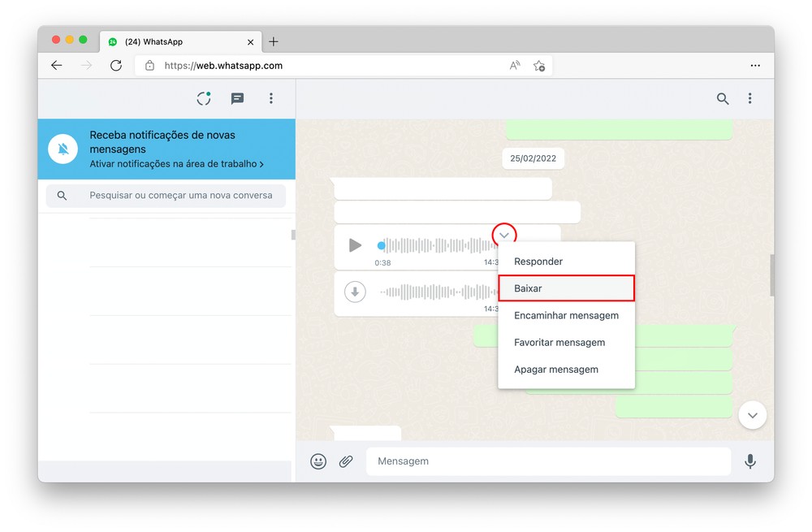Viewport: 812px width, 532px height.
Task: Click the second voice message waveform
Action: pyautogui.click(x=438, y=292)
